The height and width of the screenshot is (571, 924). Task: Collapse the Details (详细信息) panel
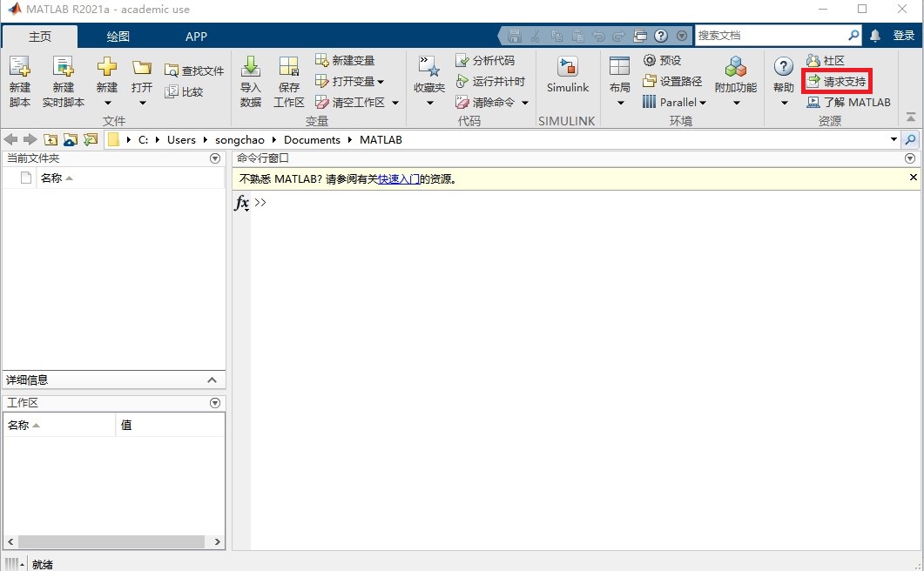click(212, 380)
